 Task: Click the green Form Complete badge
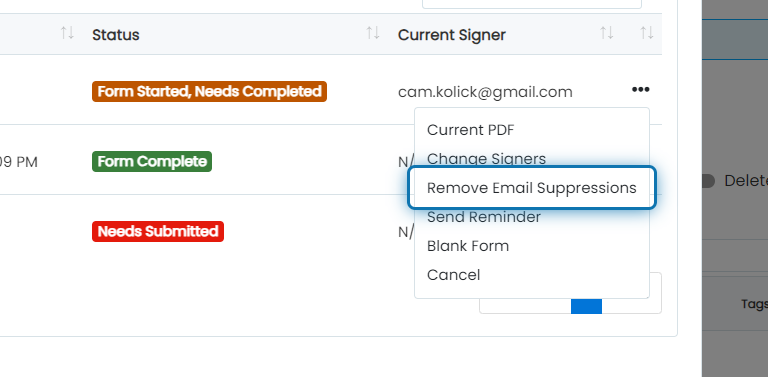click(152, 162)
